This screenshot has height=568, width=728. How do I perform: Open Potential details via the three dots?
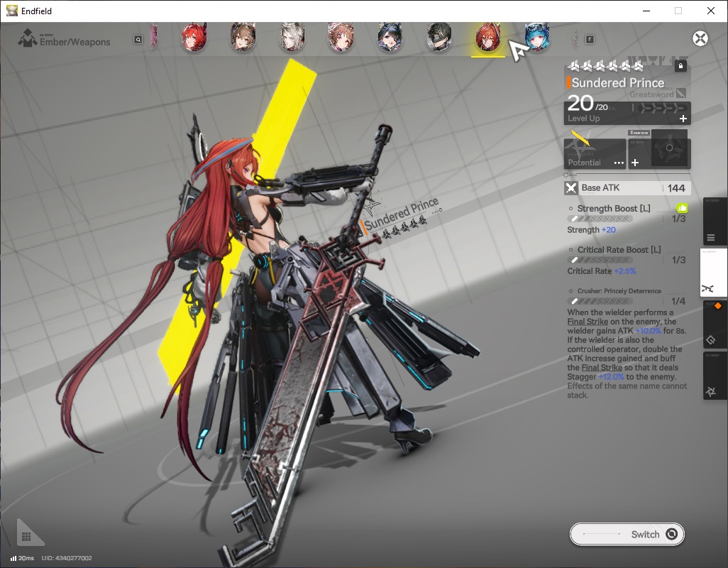click(619, 163)
